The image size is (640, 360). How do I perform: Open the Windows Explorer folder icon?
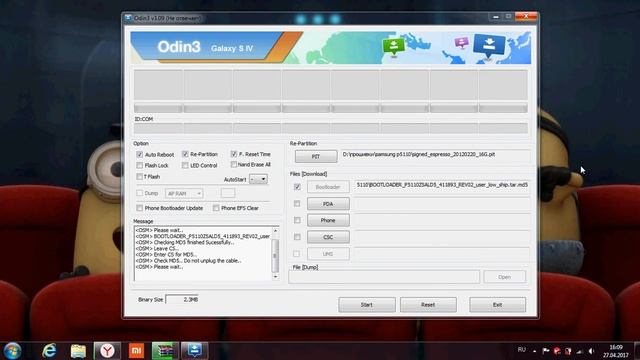(x=78, y=351)
